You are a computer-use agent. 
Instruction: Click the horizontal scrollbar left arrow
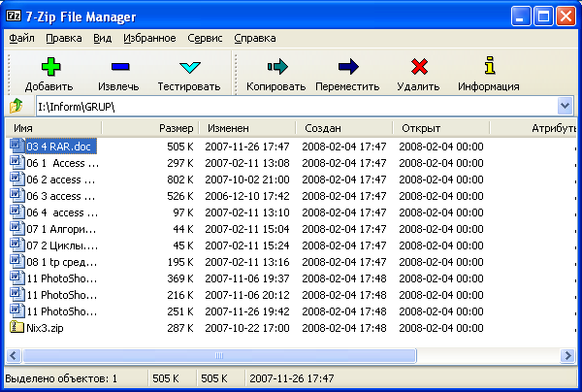(x=13, y=356)
